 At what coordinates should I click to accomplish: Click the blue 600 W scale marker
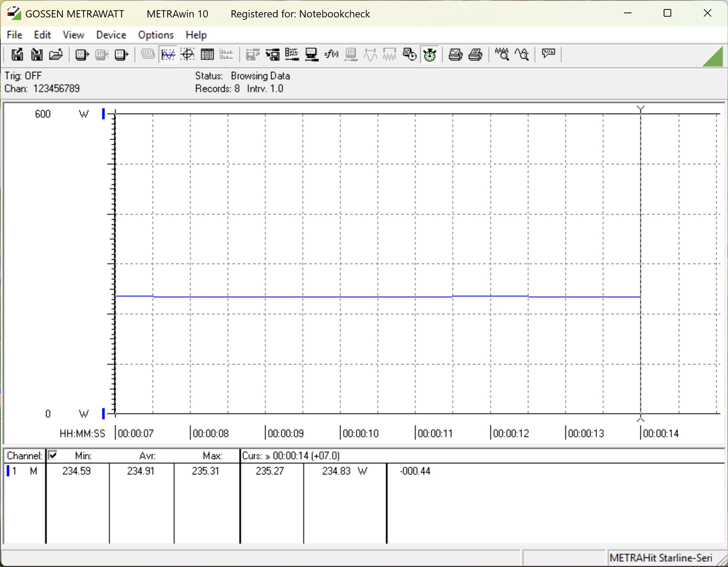click(103, 114)
